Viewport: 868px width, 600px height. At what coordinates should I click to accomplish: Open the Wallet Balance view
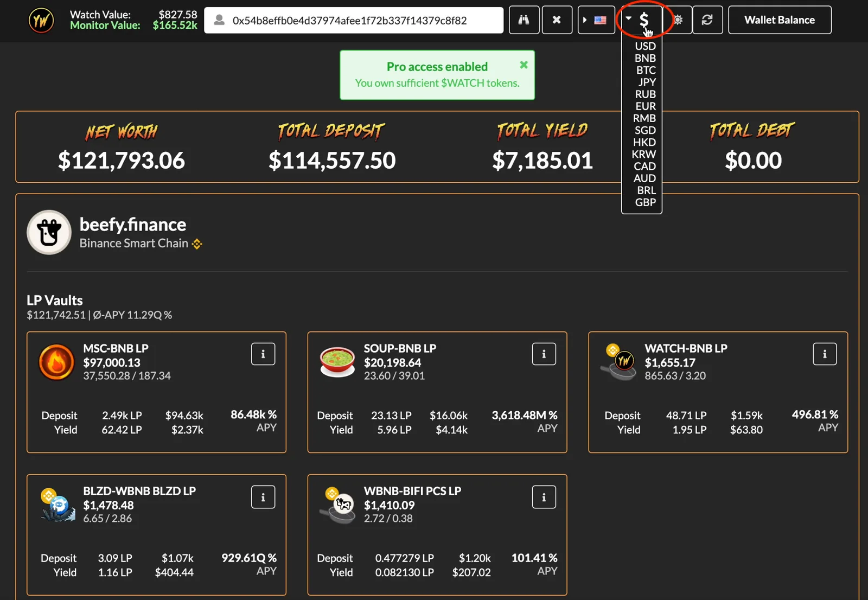point(780,20)
